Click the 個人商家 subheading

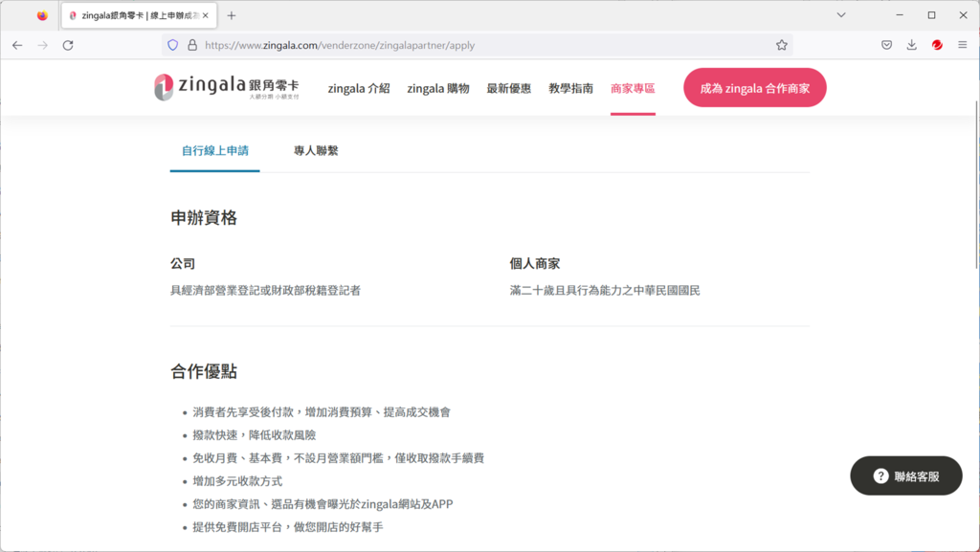click(534, 263)
